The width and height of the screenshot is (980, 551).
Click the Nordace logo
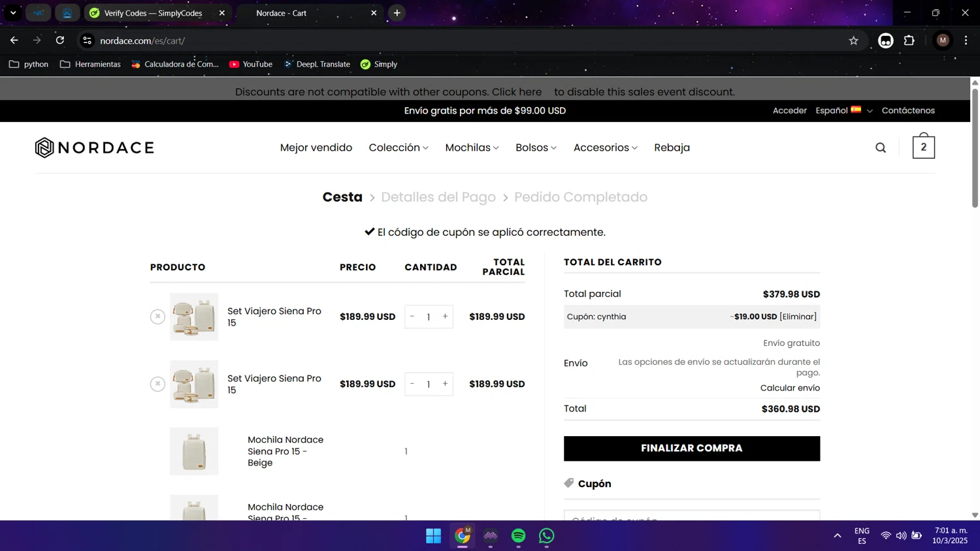click(95, 148)
